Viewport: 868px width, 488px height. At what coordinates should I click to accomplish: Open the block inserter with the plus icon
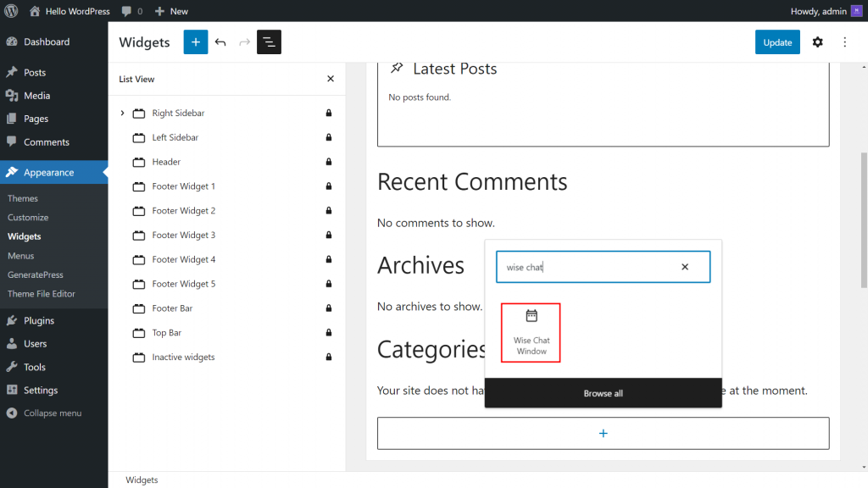(x=196, y=42)
